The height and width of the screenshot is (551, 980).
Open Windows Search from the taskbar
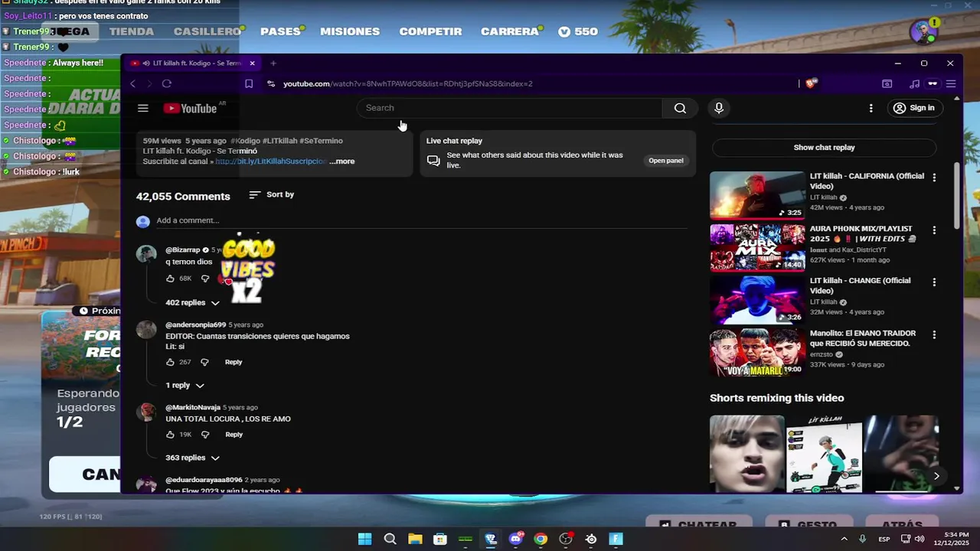click(x=390, y=539)
